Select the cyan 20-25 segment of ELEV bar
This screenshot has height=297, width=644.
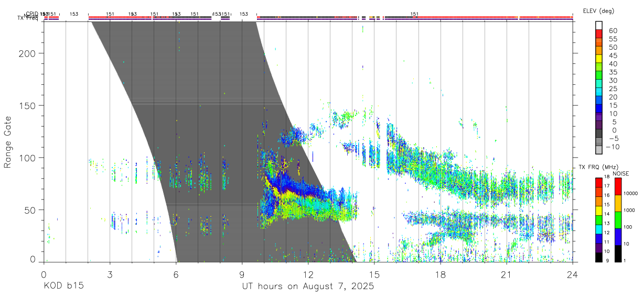(599, 92)
